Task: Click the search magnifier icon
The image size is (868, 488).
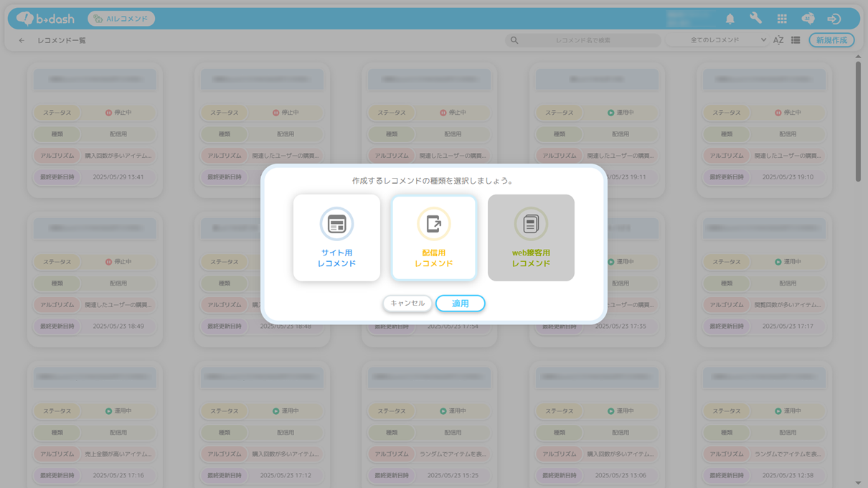Action: point(514,40)
